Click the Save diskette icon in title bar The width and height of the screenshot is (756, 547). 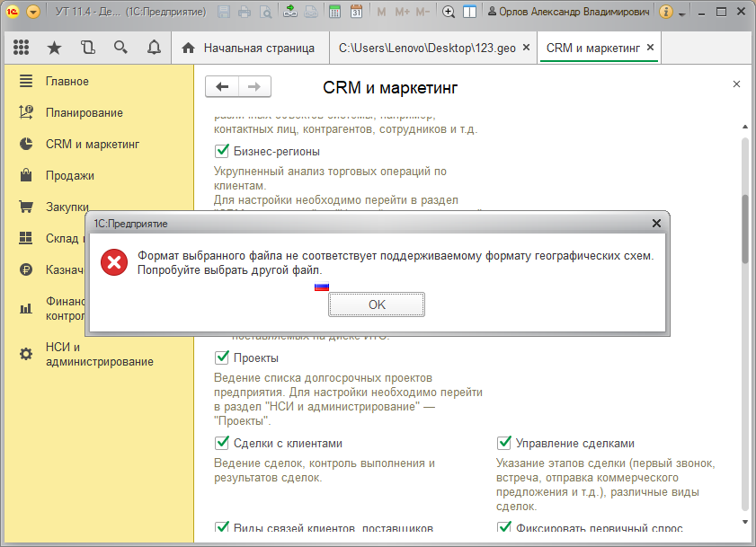(224, 12)
